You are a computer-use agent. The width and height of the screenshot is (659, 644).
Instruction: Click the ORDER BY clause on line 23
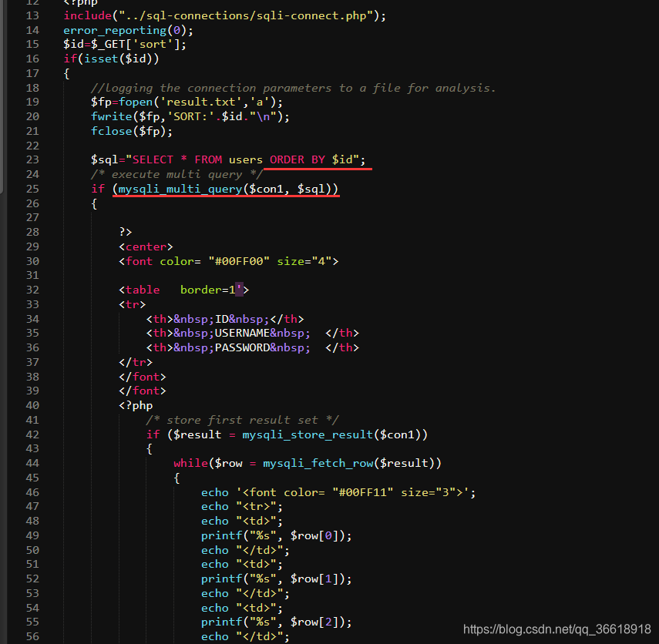[298, 160]
